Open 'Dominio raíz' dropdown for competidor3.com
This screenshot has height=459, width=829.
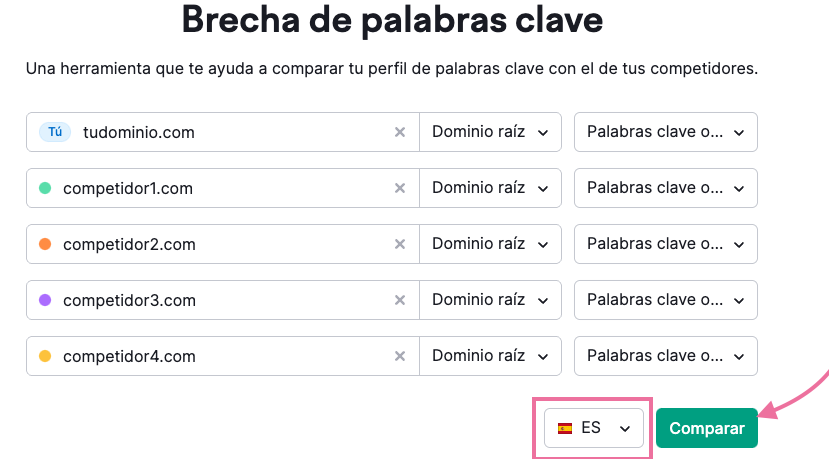(490, 300)
